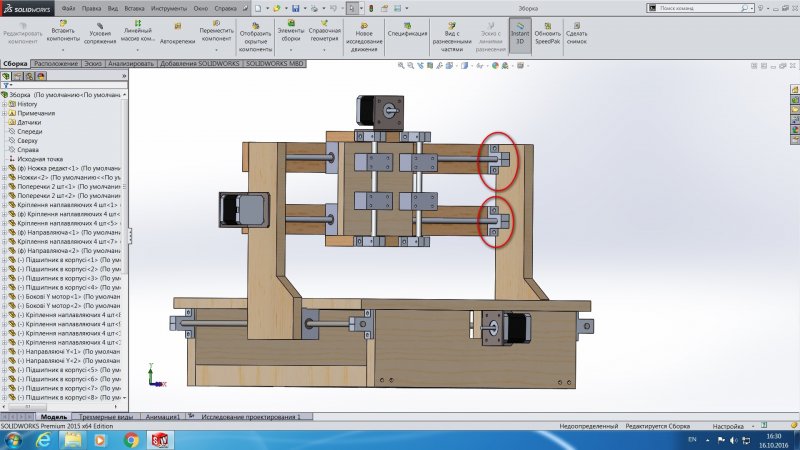
Task: Click Update SpeedPak (Обновить SpeedPak) icon
Action: point(547,30)
